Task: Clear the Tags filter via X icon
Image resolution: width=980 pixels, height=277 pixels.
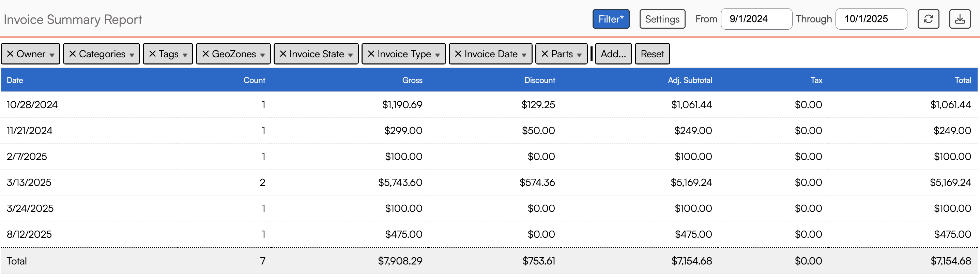Action: [152, 54]
